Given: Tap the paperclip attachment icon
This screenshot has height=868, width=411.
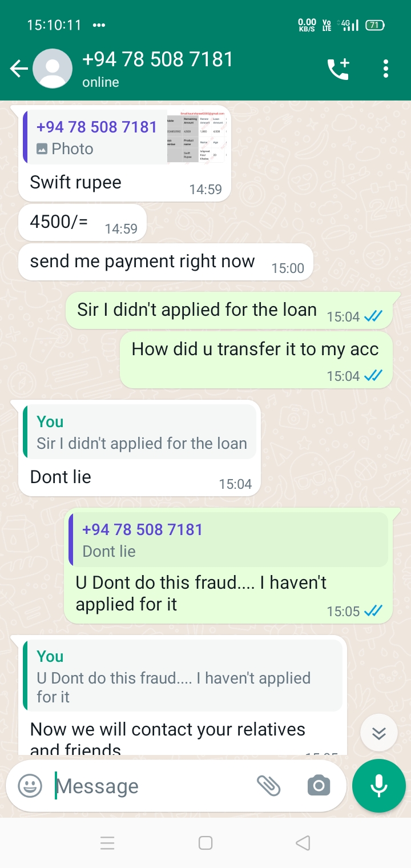Looking at the screenshot, I should tap(268, 786).
